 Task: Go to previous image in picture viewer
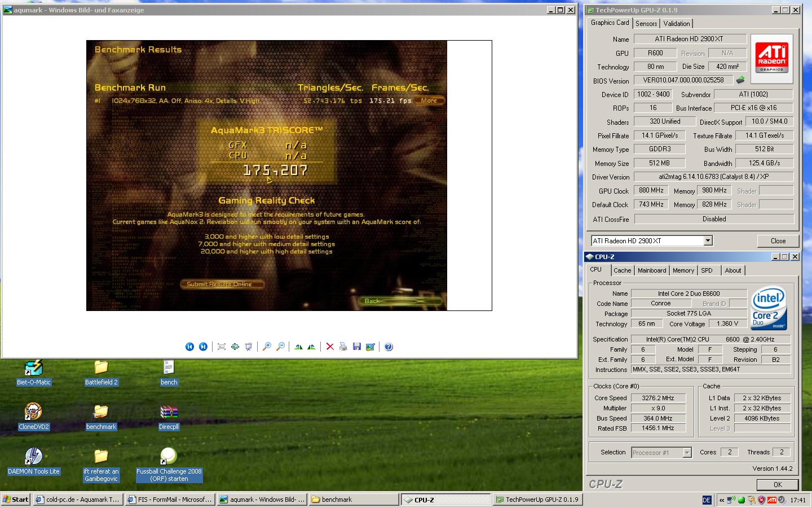tap(189, 347)
